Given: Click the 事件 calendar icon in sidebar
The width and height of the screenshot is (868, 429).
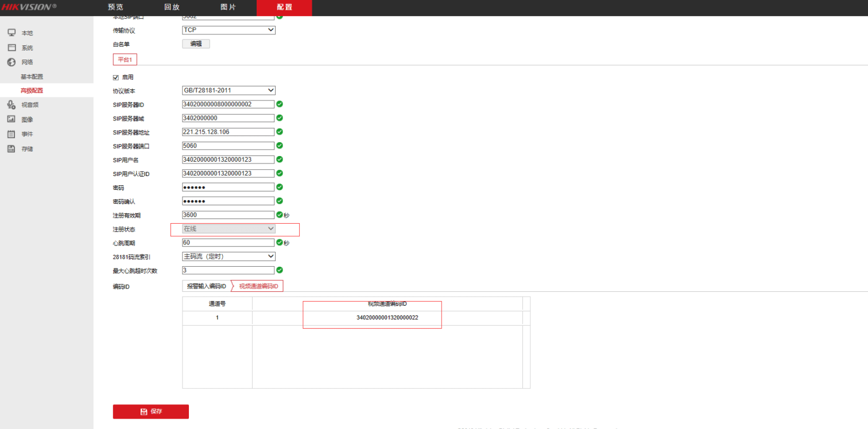Looking at the screenshot, I should [11, 134].
